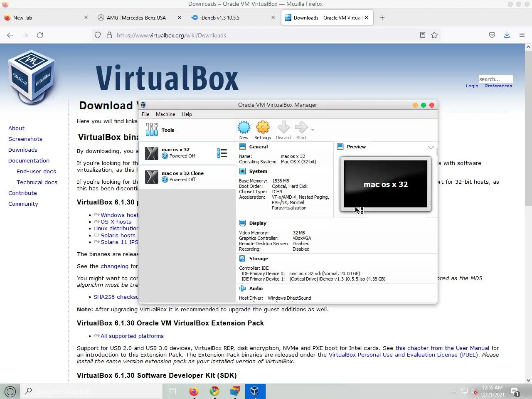Open the tracking protection shield icon
This screenshot has height=399, width=532.
(x=98, y=35)
